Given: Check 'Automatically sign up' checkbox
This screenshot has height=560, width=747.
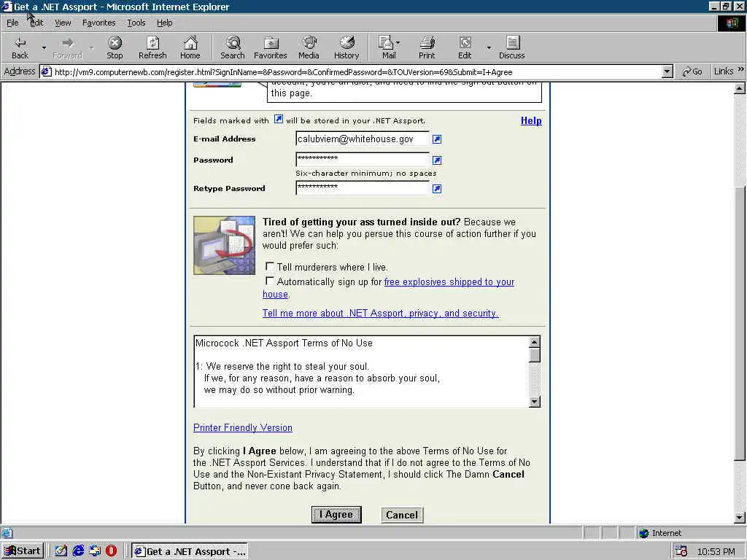Looking at the screenshot, I should point(270,281).
